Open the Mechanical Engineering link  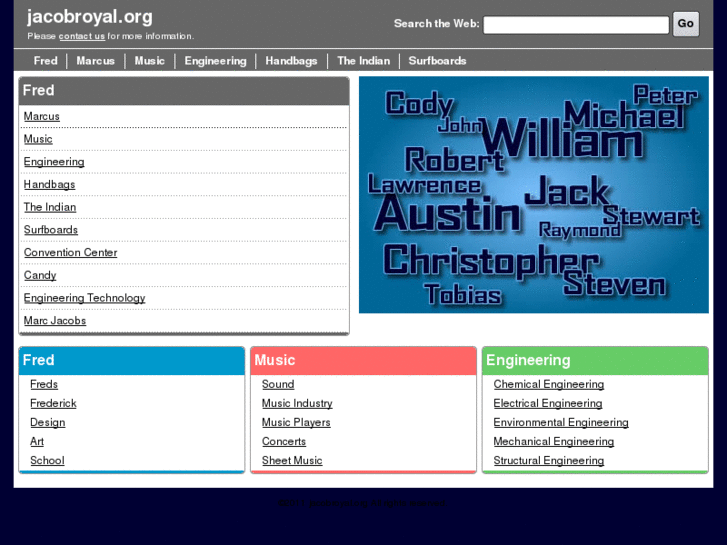(x=554, y=442)
